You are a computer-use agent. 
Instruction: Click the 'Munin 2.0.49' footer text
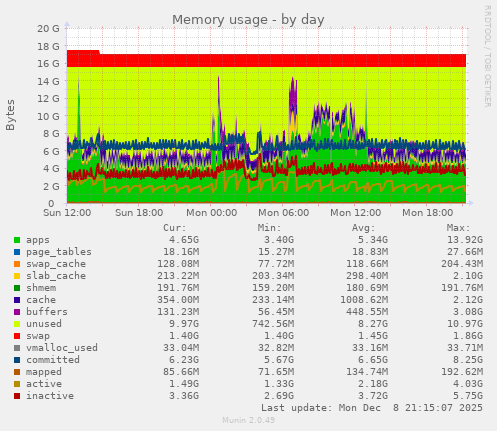pyautogui.click(x=249, y=420)
